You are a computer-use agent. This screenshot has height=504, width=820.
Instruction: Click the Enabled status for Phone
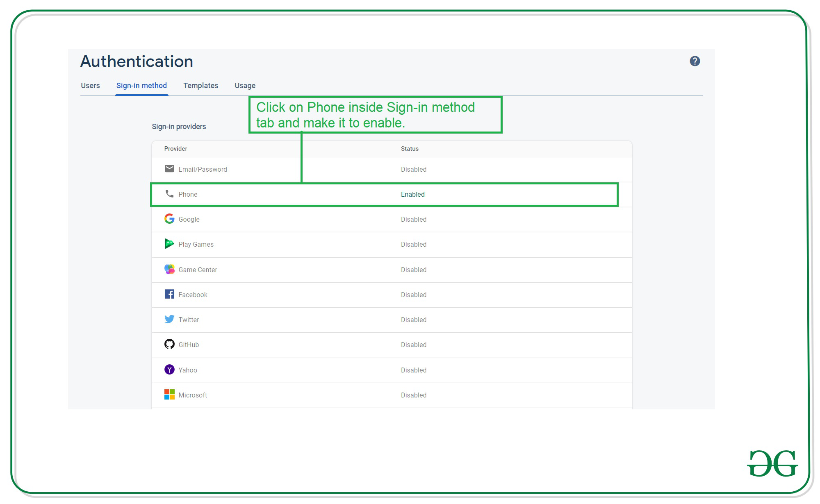point(413,194)
